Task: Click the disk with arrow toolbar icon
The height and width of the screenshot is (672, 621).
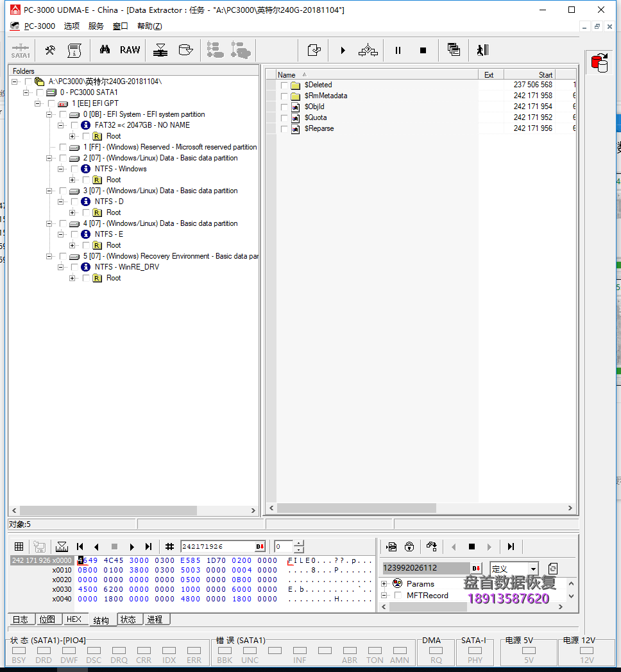Action: (185, 50)
